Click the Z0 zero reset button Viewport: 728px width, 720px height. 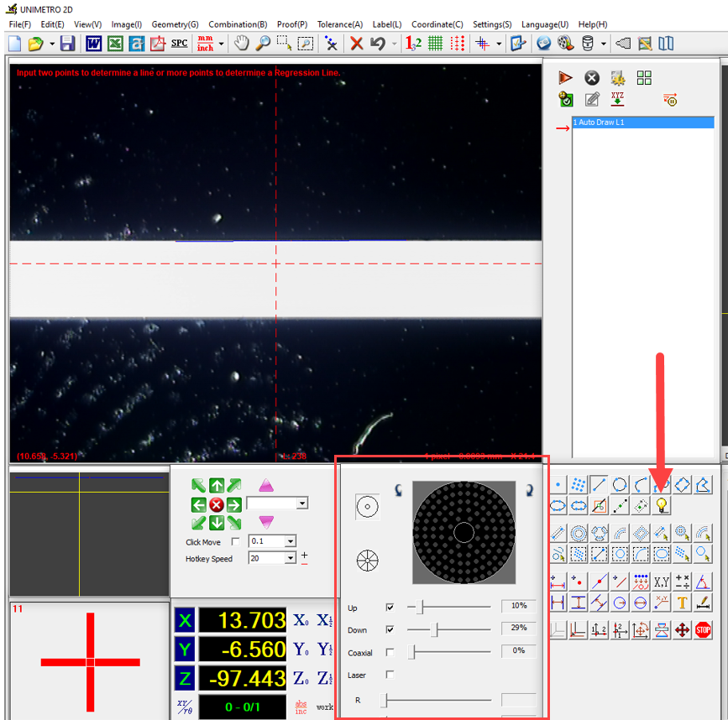pyautogui.click(x=302, y=678)
